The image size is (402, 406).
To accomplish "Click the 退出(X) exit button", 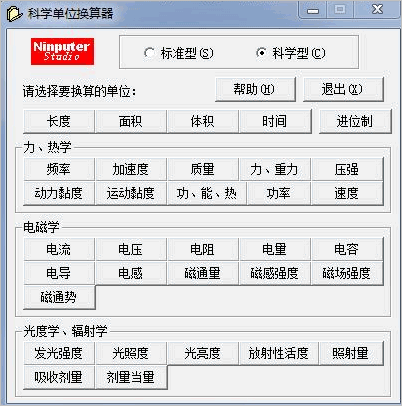I will [343, 89].
